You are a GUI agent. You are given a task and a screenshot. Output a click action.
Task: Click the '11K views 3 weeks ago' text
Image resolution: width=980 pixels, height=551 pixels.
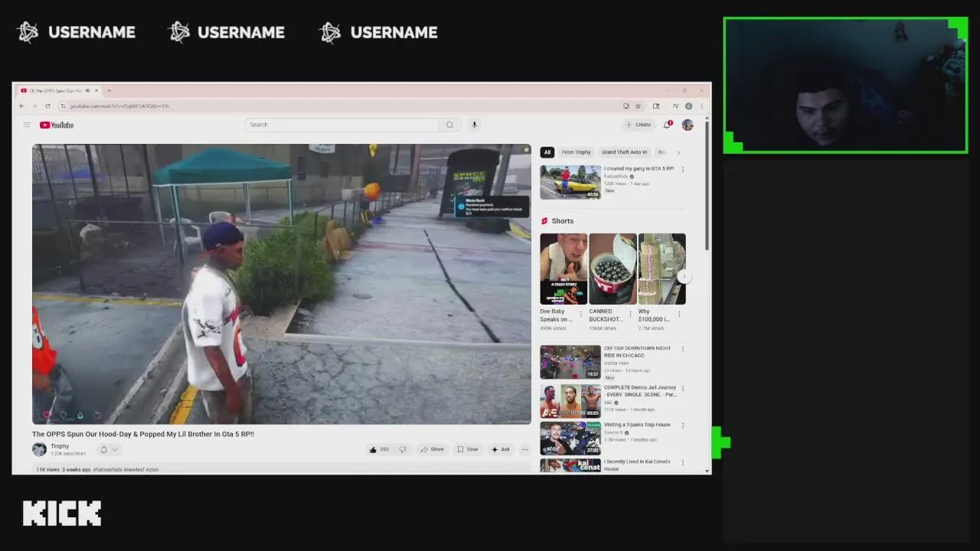(63, 469)
